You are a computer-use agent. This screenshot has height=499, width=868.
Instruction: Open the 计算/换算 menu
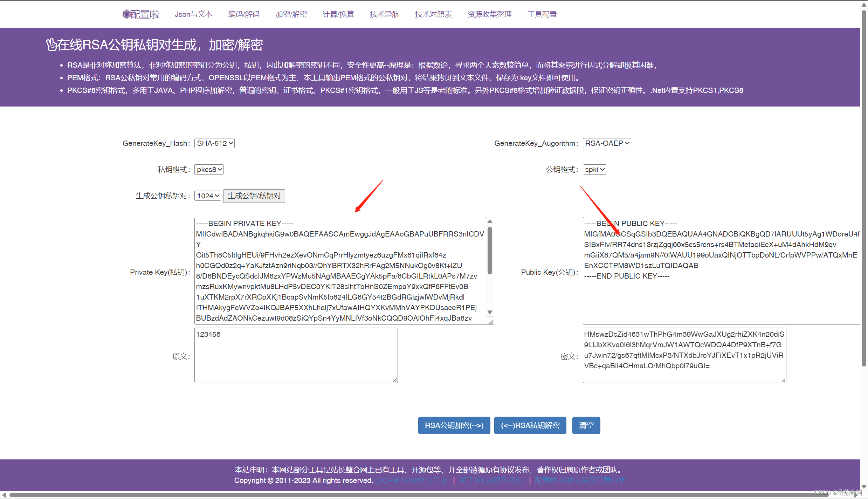point(338,14)
